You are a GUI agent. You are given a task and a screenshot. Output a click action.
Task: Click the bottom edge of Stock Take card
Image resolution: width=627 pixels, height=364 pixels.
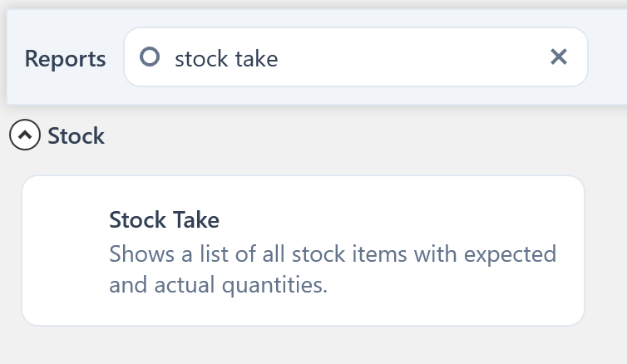pos(303,322)
